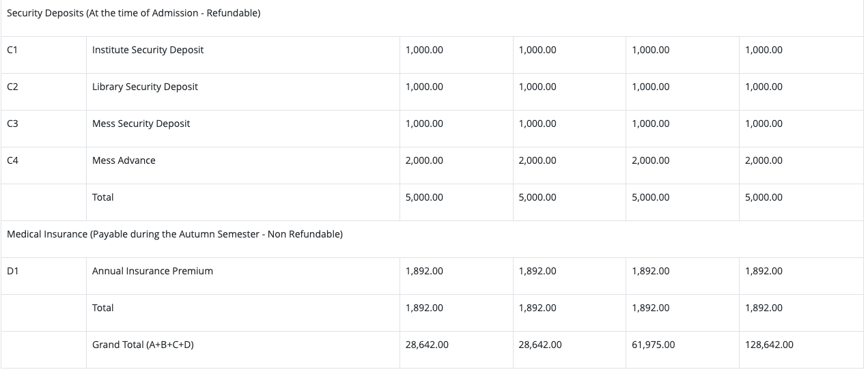Viewport: 868px width, 374px height.
Task: Click the first 5,000.00 deposits total value
Action: click(x=423, y=197)
